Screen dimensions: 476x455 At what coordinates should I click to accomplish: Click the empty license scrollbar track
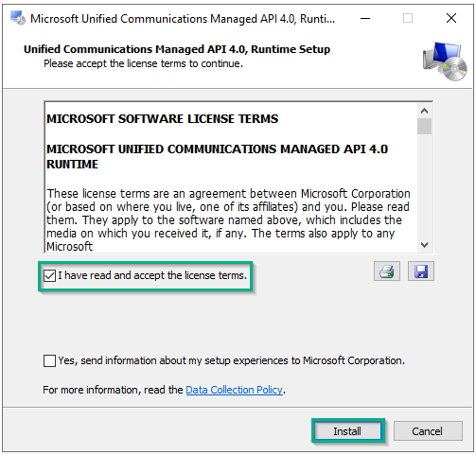424,186
